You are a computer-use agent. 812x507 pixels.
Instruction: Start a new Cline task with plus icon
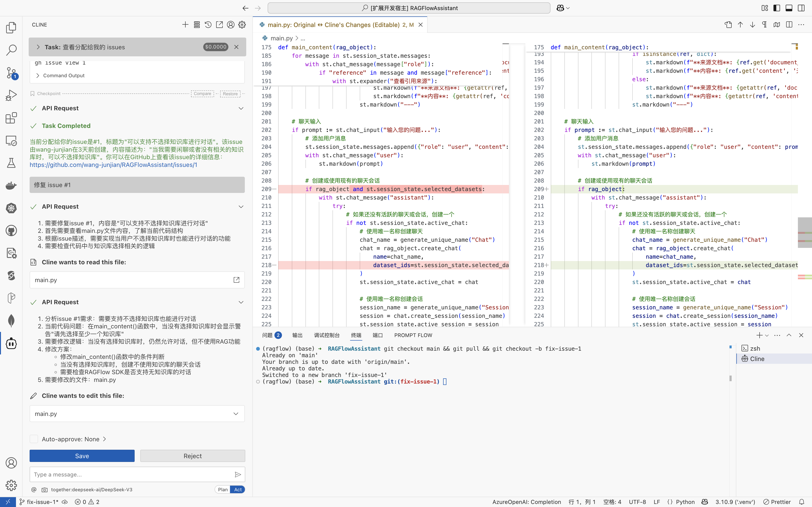tap(185, 25)
